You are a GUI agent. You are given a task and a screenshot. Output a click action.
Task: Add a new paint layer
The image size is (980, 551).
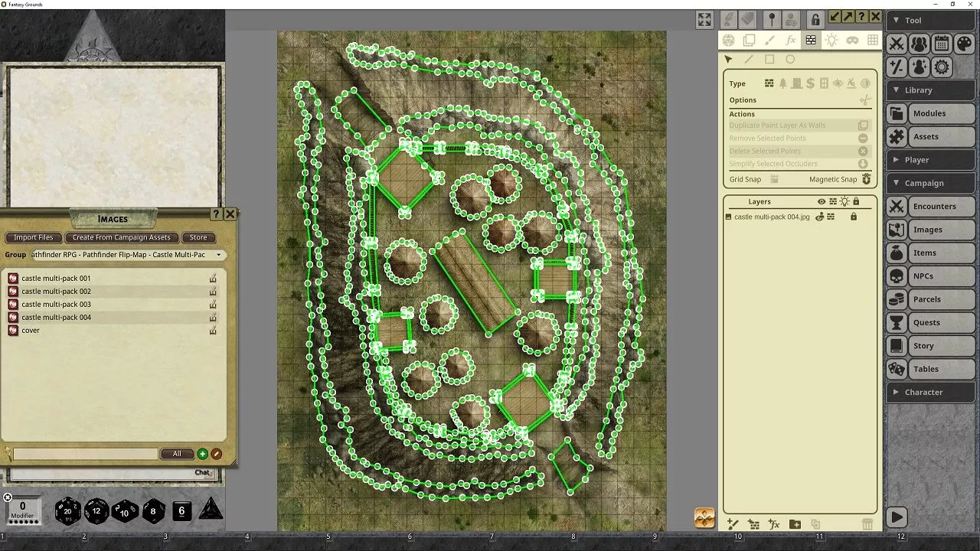(x=733, y=524)
